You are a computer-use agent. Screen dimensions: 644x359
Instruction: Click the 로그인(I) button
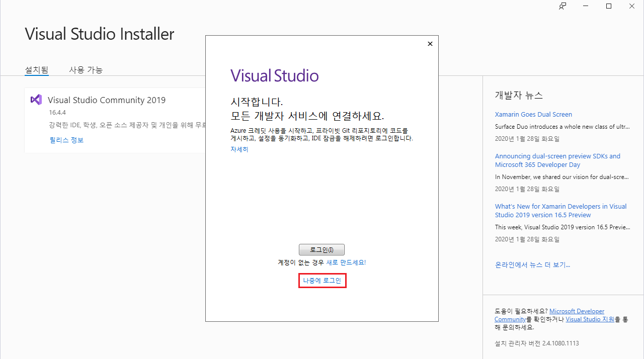tap(321, 249)
